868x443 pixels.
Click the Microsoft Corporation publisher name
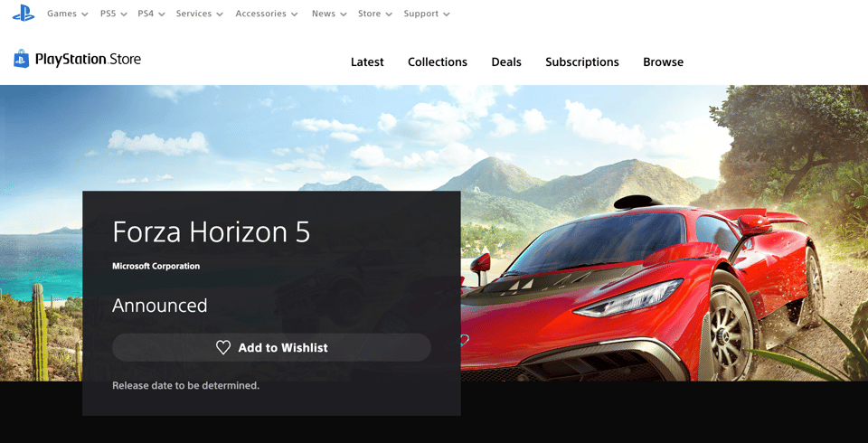click(156, 267)
